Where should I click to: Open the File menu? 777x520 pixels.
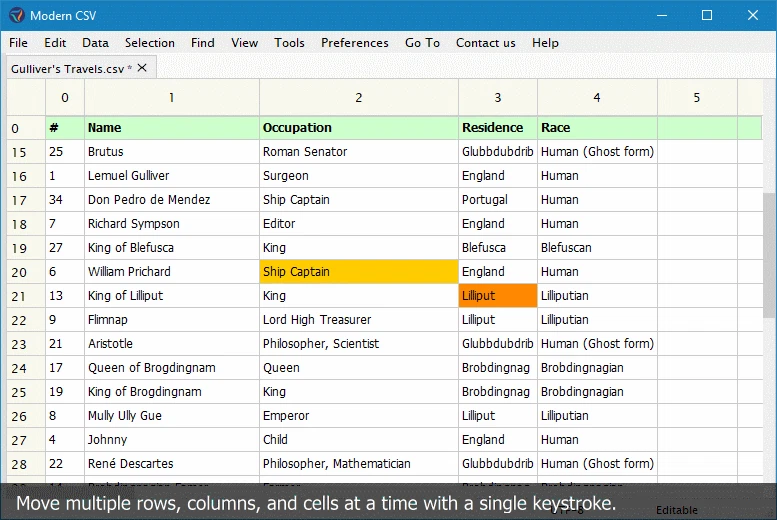coord(18,43)
